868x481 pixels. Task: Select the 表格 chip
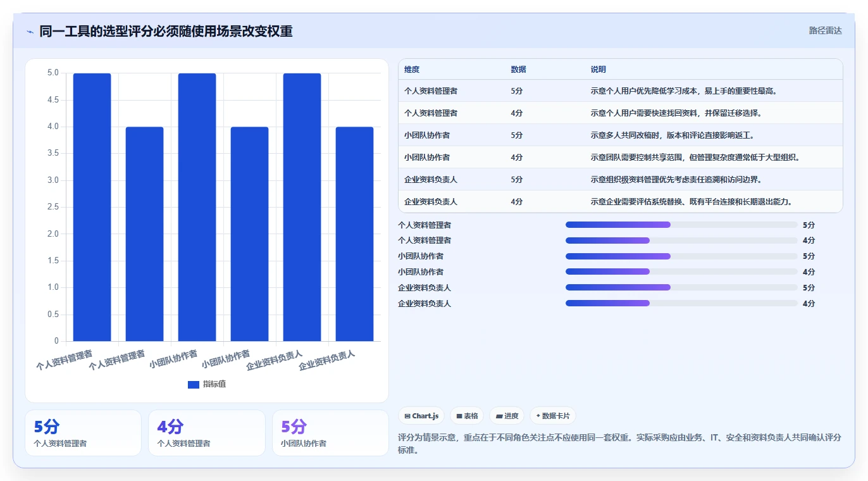click(x=467, y=416)
